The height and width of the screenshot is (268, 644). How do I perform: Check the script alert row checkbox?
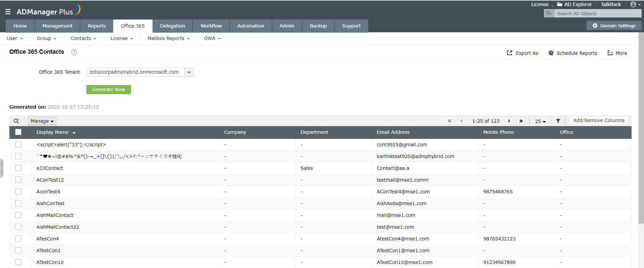click(x=18, y=145)
